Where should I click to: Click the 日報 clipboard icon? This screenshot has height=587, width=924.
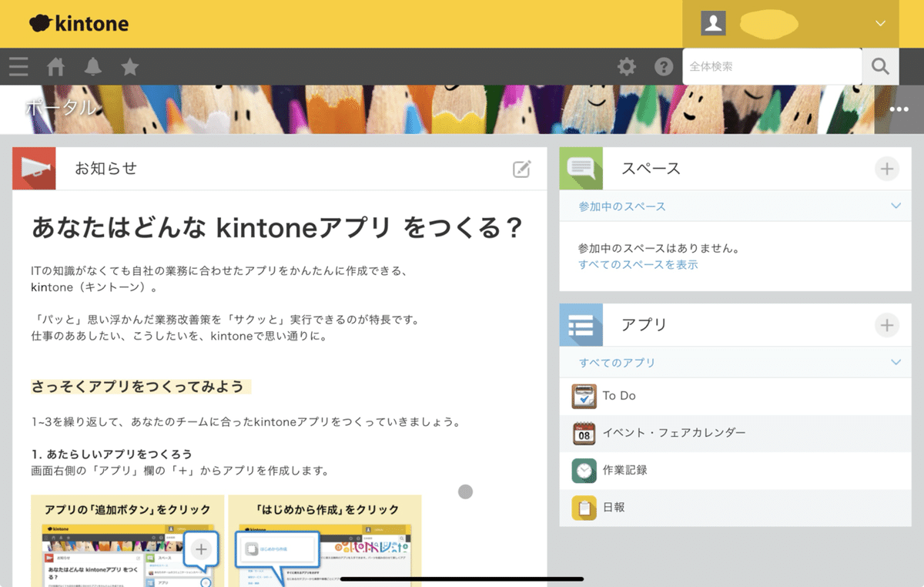click(584, 508)
